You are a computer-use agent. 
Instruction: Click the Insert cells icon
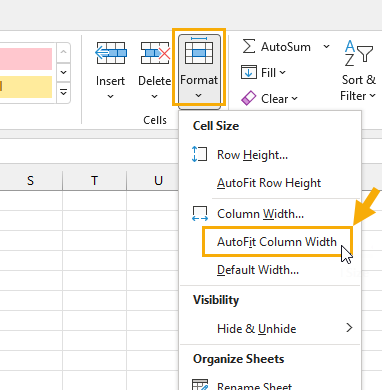click(111, 53)
